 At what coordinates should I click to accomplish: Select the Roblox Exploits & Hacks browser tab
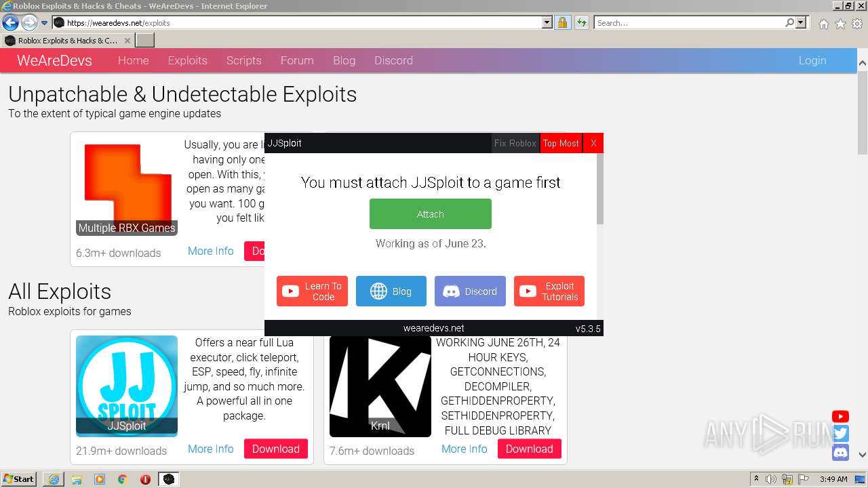68,41
